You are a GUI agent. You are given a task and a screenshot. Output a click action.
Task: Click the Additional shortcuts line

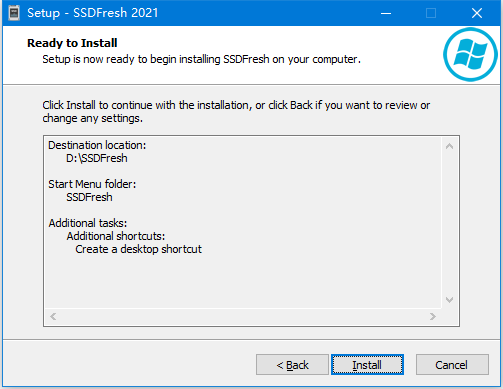[116, 236]
